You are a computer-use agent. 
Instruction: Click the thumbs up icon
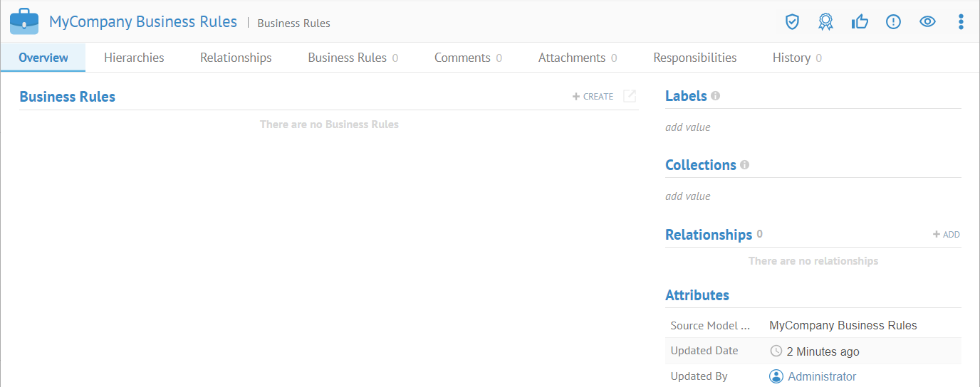[860, 22]
